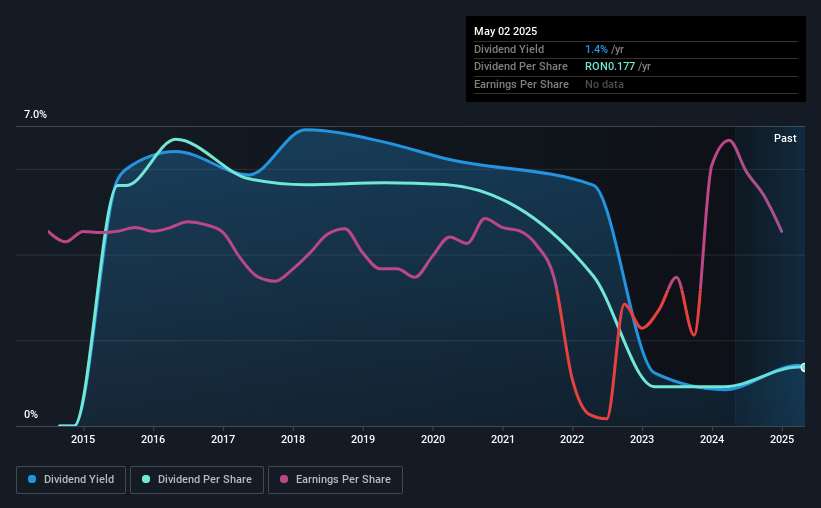Image resolution: width=821 pixels, height=508 pixels.
Task: Click the May 02 2025 tooltip date header
Action: [505, 31]
